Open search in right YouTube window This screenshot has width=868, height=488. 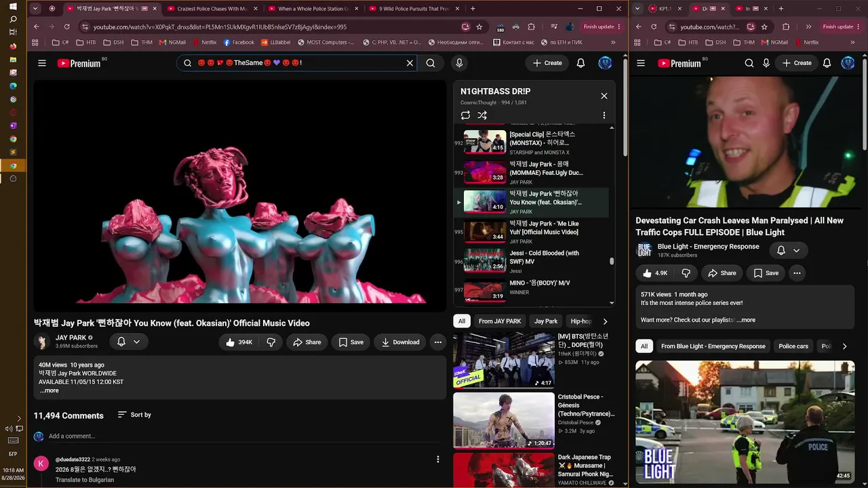(749, 63)
